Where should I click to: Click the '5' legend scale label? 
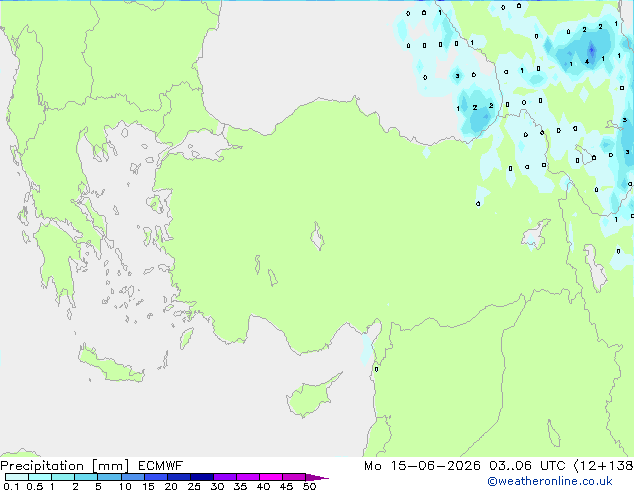[98, 486]
